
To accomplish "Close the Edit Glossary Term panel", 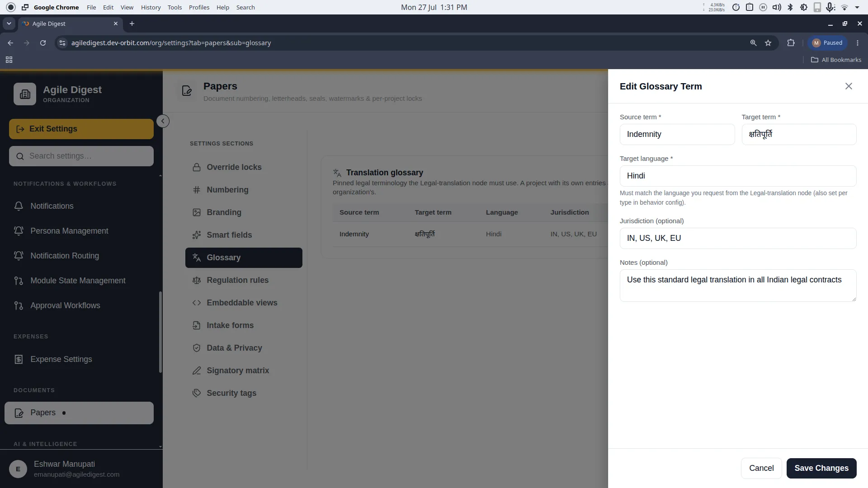I will [849, 86].
